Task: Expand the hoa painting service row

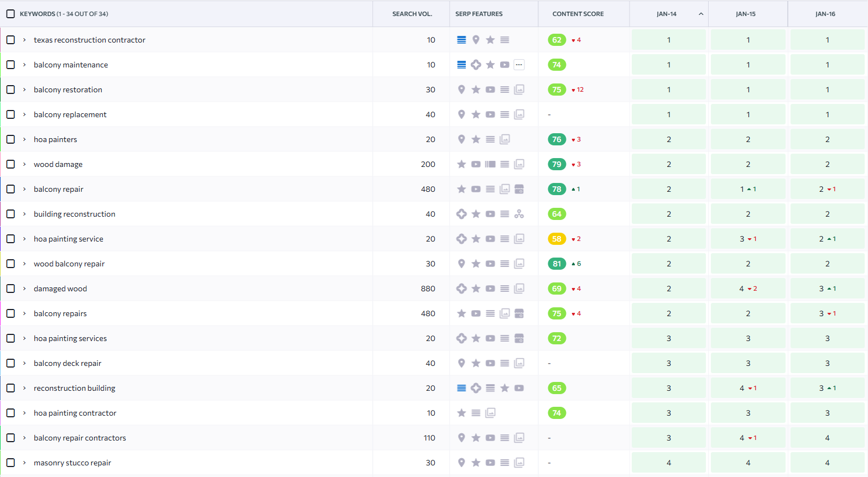Action: (x=24, y=239)
